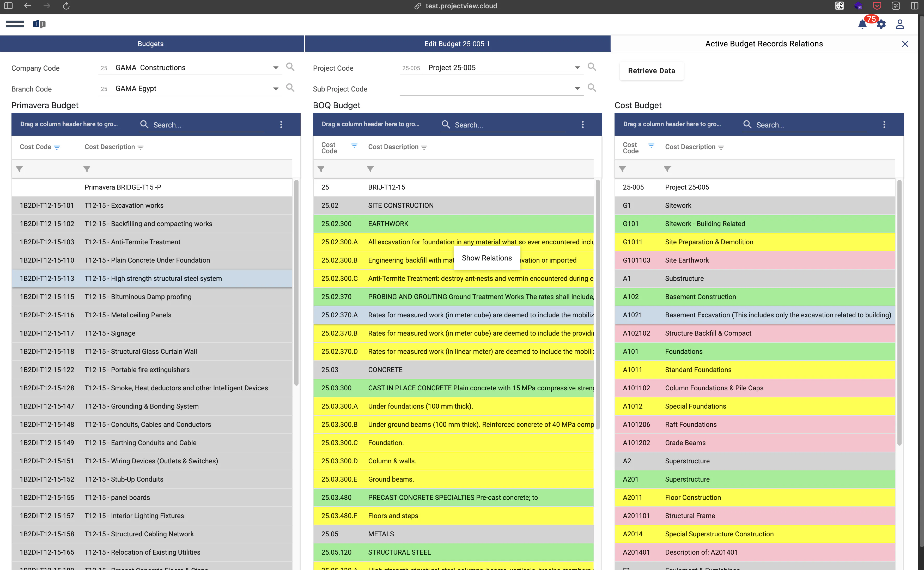Expand the Sub Project Code dropdown
Viewport: 924px width, 570px height.
tap(577, 89)
